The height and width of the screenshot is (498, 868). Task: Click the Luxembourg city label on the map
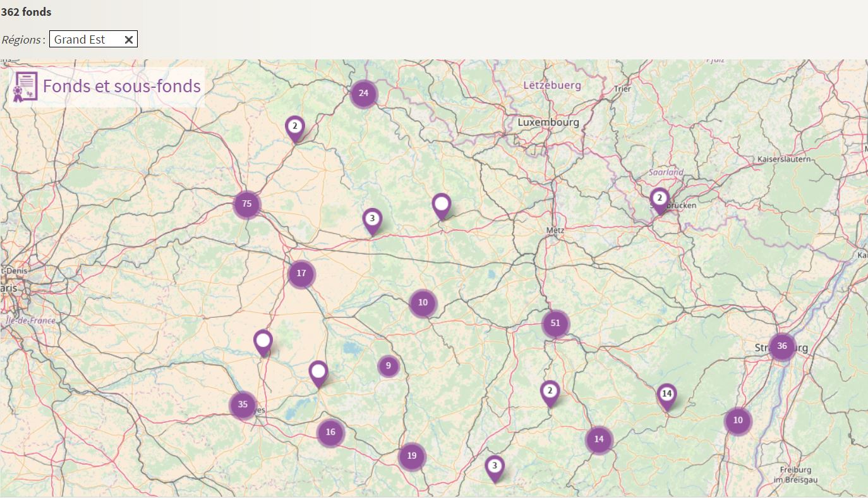pos(548,123)
